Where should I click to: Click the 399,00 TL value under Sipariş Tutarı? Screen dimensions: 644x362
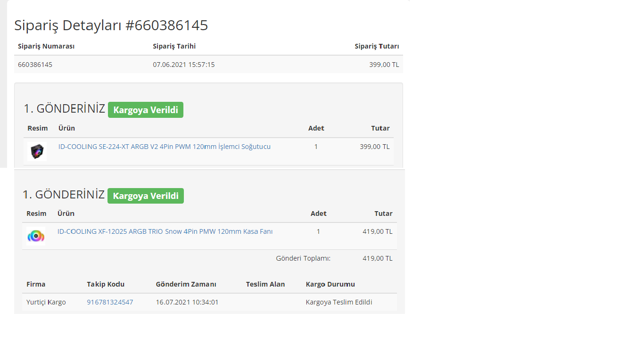point(384,65)
